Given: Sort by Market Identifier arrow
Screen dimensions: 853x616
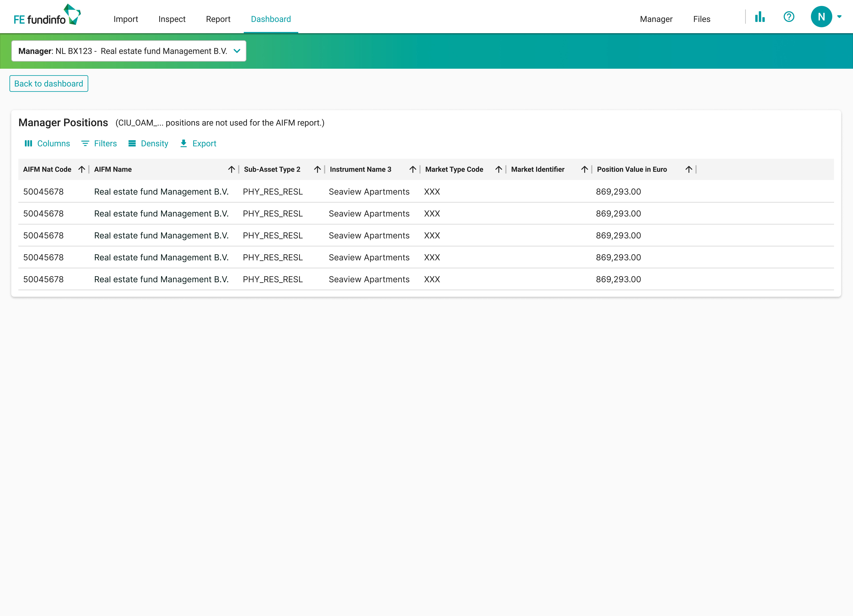Looking at the screenshot, I should coord(585,170).
